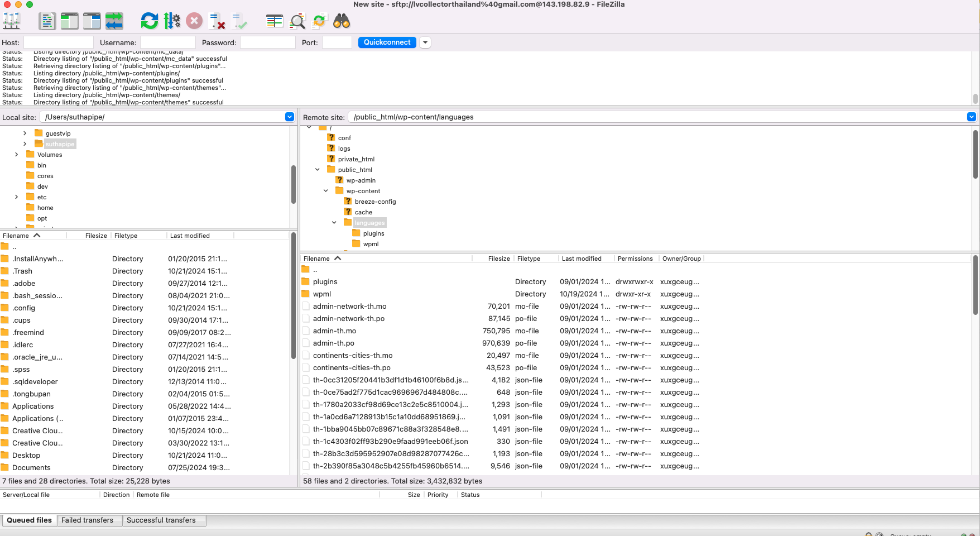Toggle directory comparison
This screenshot has height=536, width=980.
(x=297, y=22)
